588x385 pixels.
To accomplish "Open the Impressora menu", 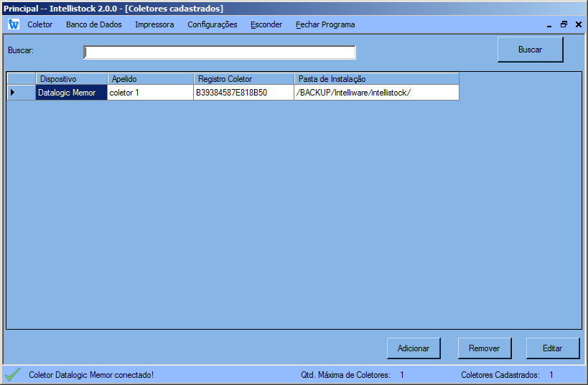I will (154, 24).
